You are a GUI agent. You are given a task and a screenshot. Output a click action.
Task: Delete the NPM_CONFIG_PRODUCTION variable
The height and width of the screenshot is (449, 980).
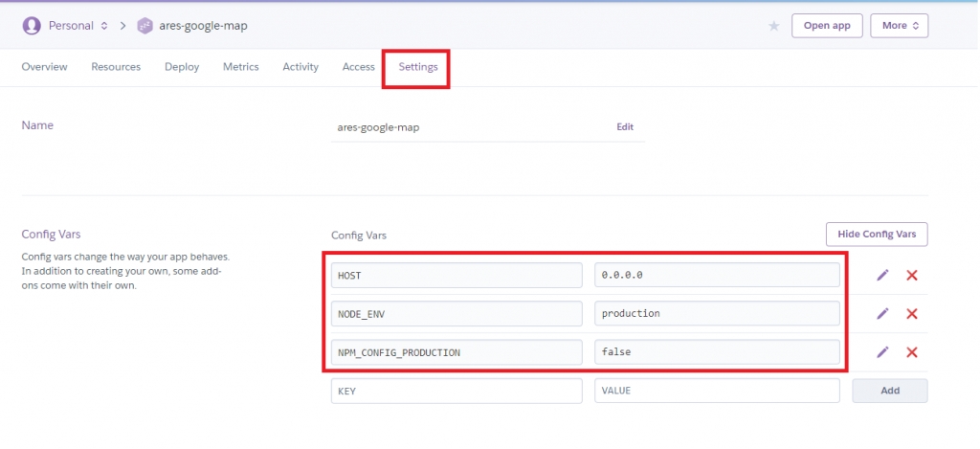(912, 352)
